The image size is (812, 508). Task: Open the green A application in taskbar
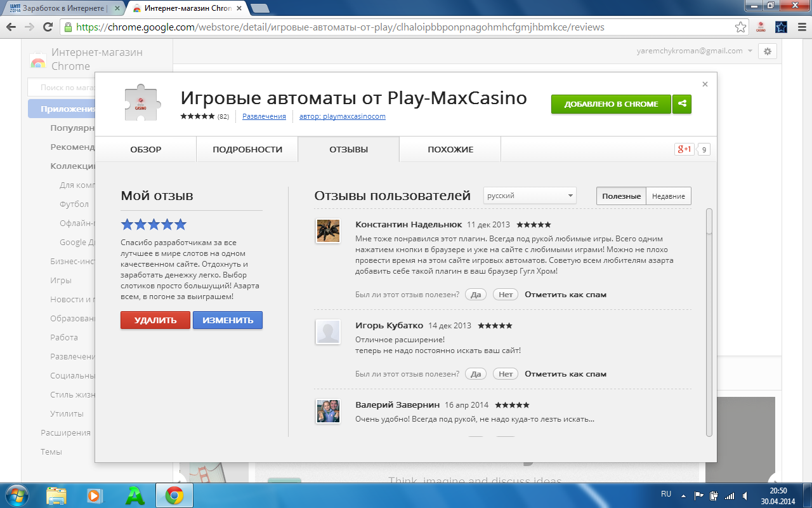(134, 495)
